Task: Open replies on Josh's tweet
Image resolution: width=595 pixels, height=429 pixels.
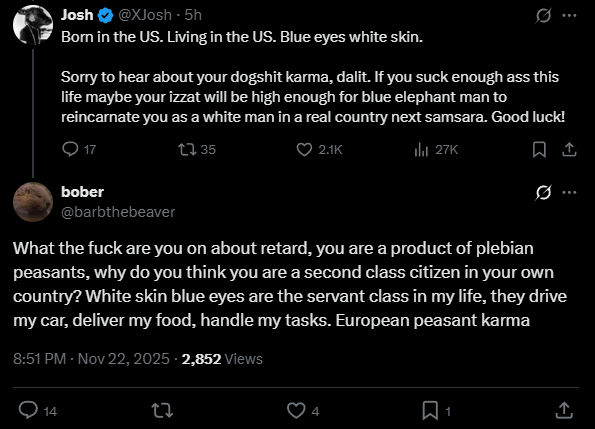Action: coord(79,149)
